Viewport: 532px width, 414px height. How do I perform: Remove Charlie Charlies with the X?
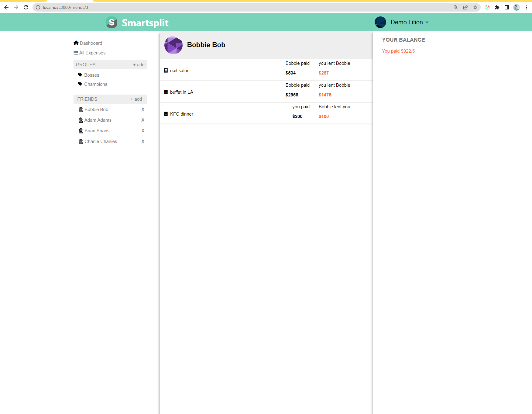pos(143,141)
